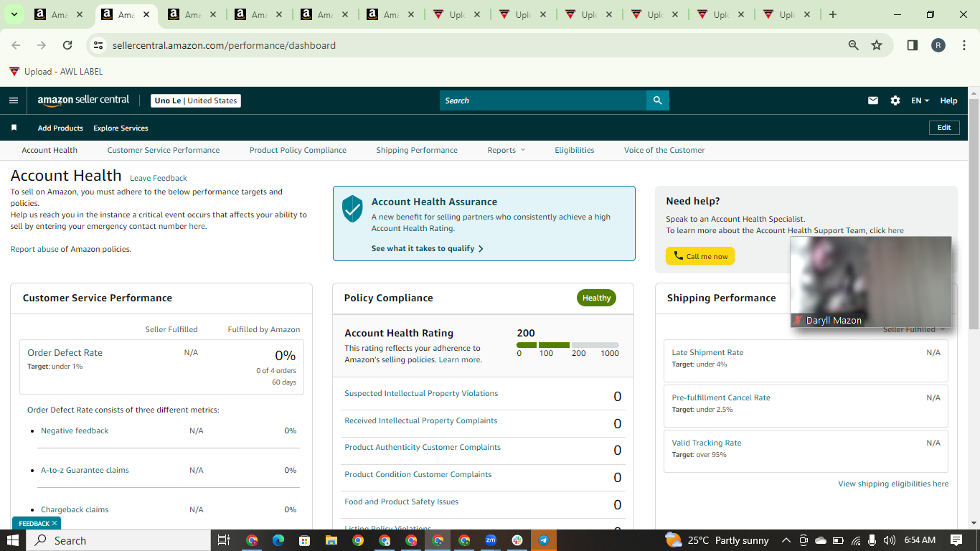Click View shipping eligibilities here
The image size is (980, 551).
click(x=893, y=484)
